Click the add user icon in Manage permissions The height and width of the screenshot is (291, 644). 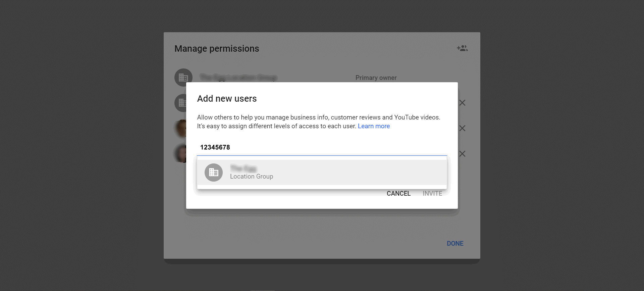pyautogui.click(x=462, y=48)
